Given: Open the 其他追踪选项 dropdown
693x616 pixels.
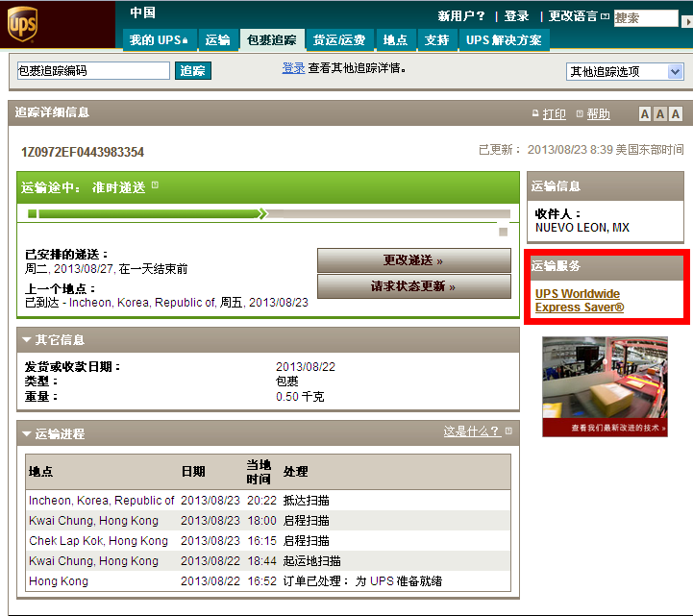Looking at the screenshot, I should (625, 71).
